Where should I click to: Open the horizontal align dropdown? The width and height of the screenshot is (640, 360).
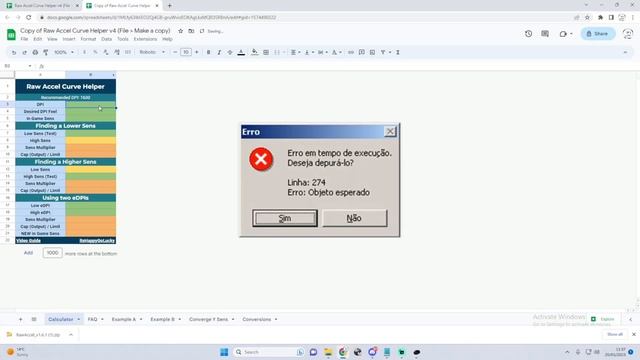coord(295,52)
